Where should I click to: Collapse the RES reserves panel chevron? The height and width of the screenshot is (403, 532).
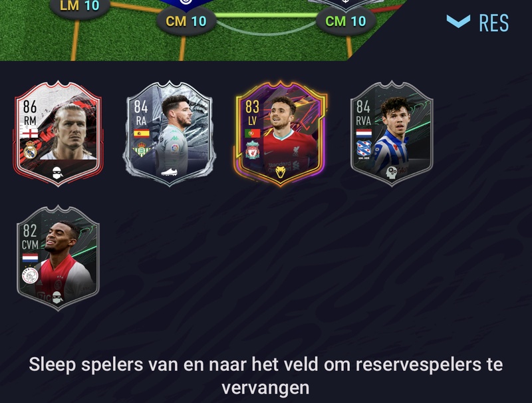tap(458, 21)
